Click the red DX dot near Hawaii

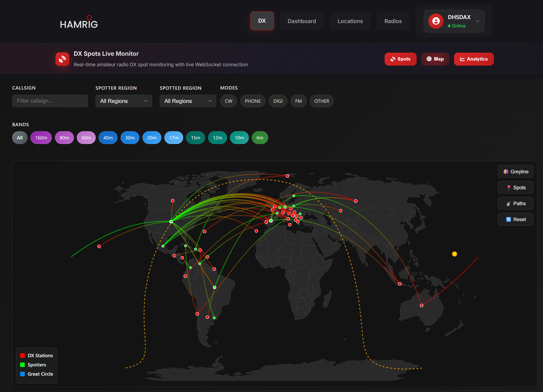pos(99,246)
